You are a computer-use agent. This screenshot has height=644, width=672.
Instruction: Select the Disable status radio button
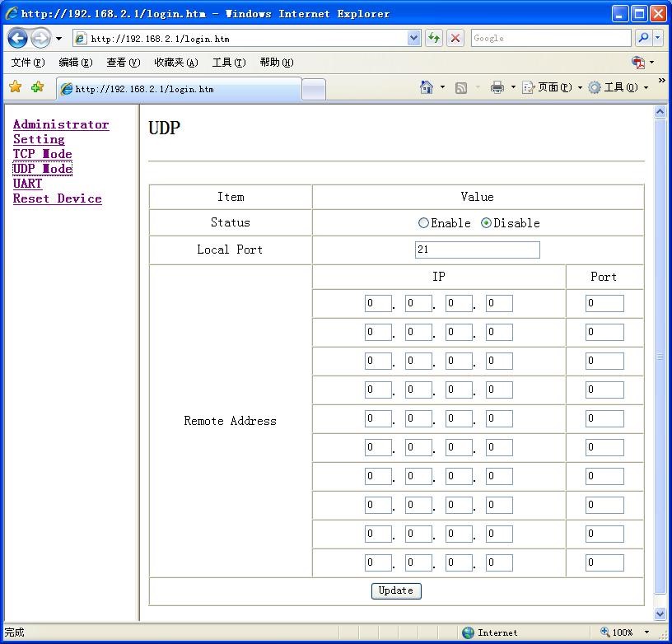(x=486, y=223)
